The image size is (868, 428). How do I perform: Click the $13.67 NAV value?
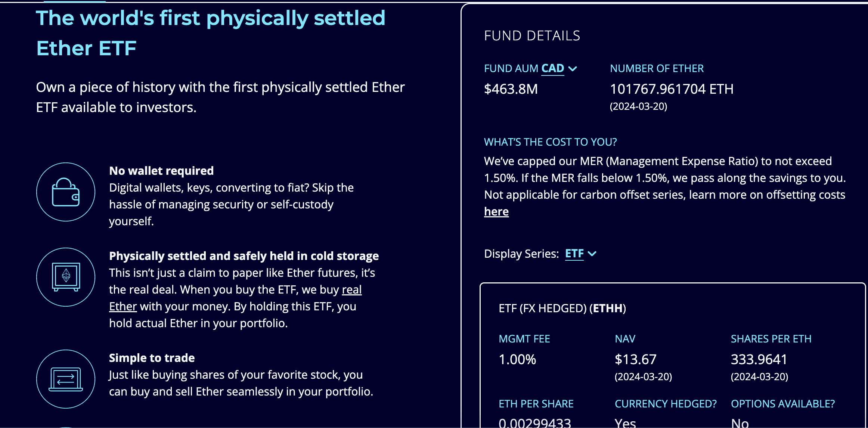[x=635, y=359]
